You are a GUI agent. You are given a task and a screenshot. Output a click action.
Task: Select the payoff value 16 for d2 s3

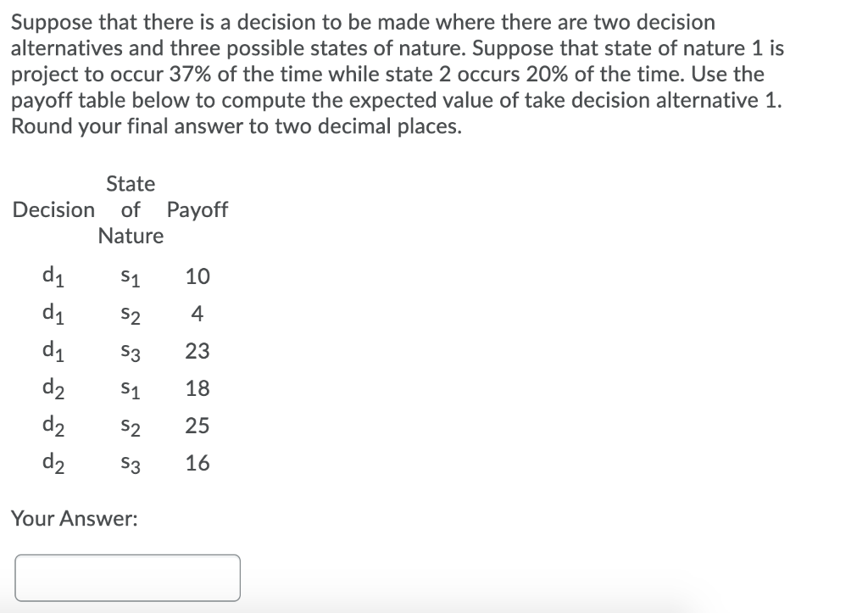(x=196, y=463)
